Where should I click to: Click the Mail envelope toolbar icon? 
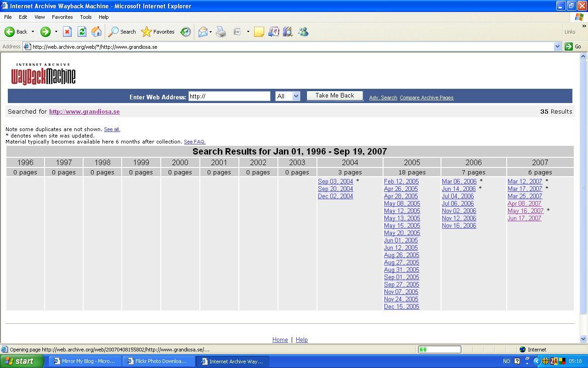pyautogui.click(x=203, y=32)
